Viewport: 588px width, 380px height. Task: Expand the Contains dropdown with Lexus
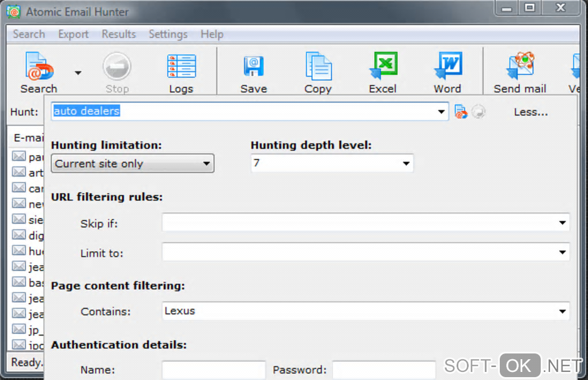click(562, 311)
